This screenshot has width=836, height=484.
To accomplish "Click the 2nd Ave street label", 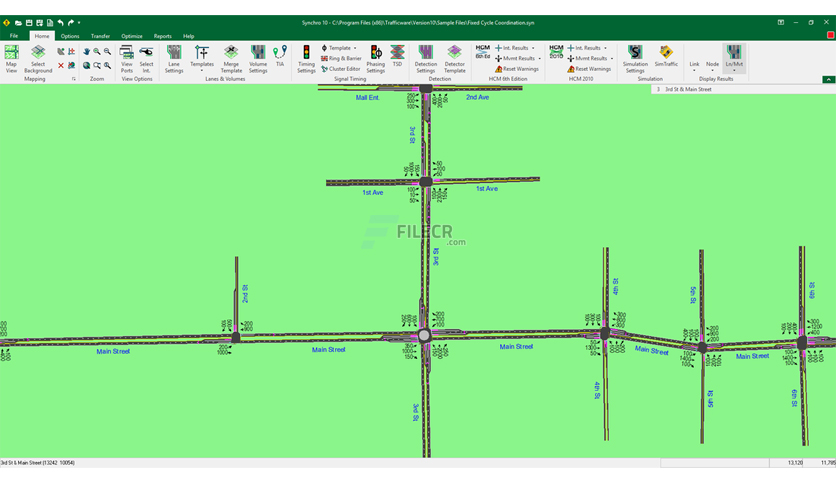I will (x=477, y=97).
